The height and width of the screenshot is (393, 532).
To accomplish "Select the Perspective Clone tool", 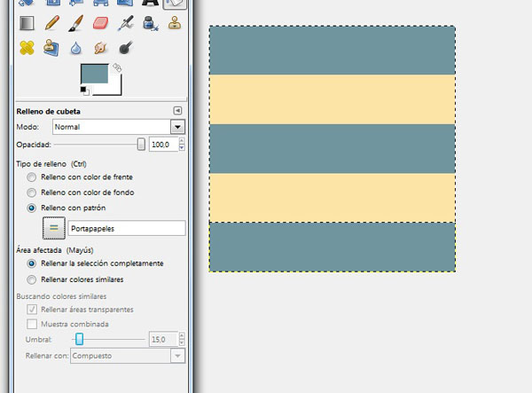I will [x=51, y=48].
